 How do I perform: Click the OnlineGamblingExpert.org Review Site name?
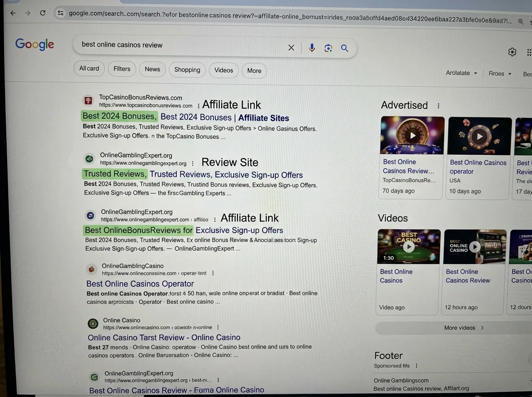(136, 156)
